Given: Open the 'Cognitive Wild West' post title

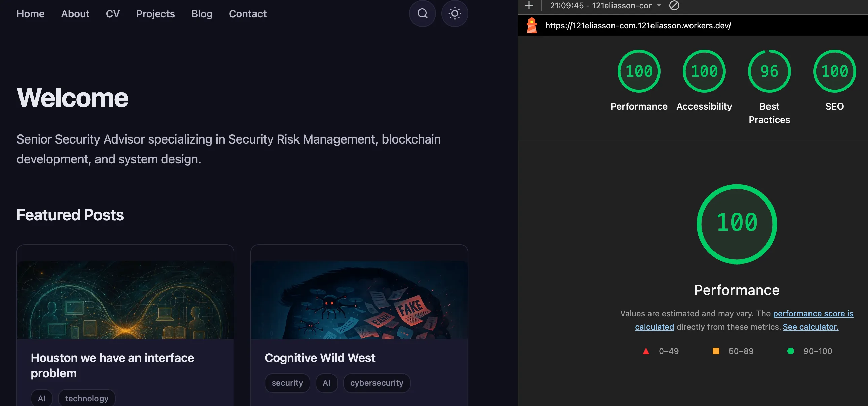Looking at the screenshot, I should [320, 358].
